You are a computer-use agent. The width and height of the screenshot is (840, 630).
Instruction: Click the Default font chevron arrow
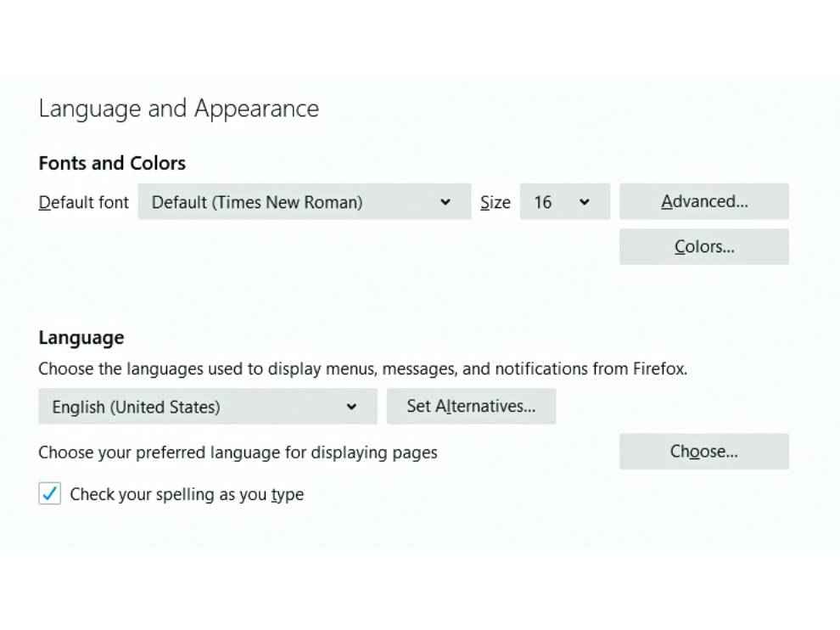tap(445, 202)
